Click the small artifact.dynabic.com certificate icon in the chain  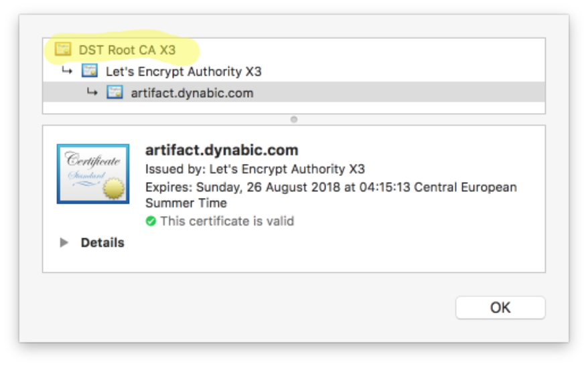[x=115, y=92]
